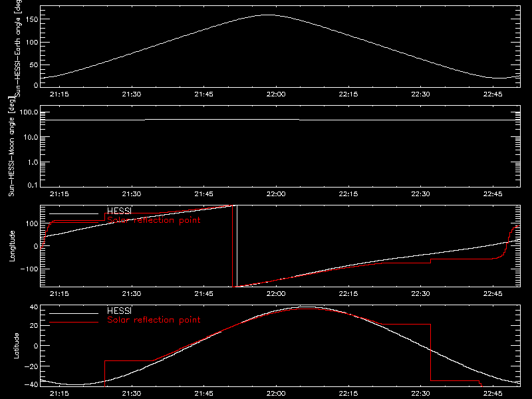Select 21:15 time label under Moon angle plot
This screenshot has width=532, height=399.
[x=59, y=194]
